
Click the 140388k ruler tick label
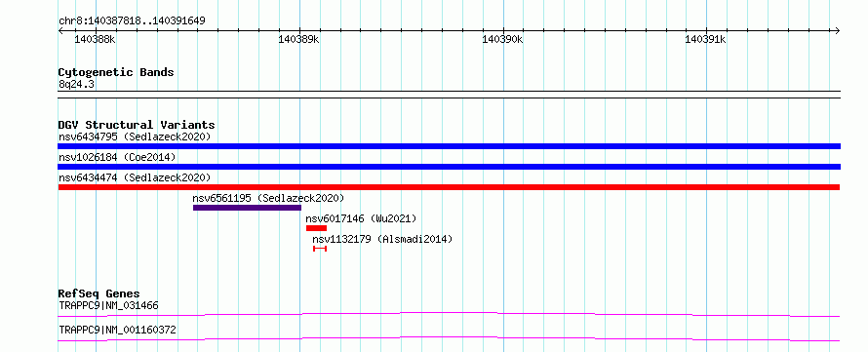tap(96, 40)
